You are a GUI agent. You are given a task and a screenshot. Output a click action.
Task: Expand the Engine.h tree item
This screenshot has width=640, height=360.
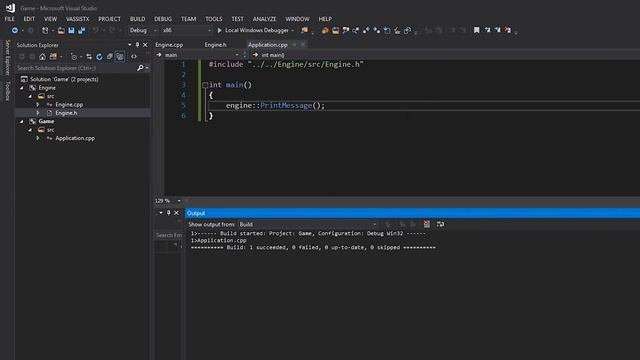click(38, 113)
